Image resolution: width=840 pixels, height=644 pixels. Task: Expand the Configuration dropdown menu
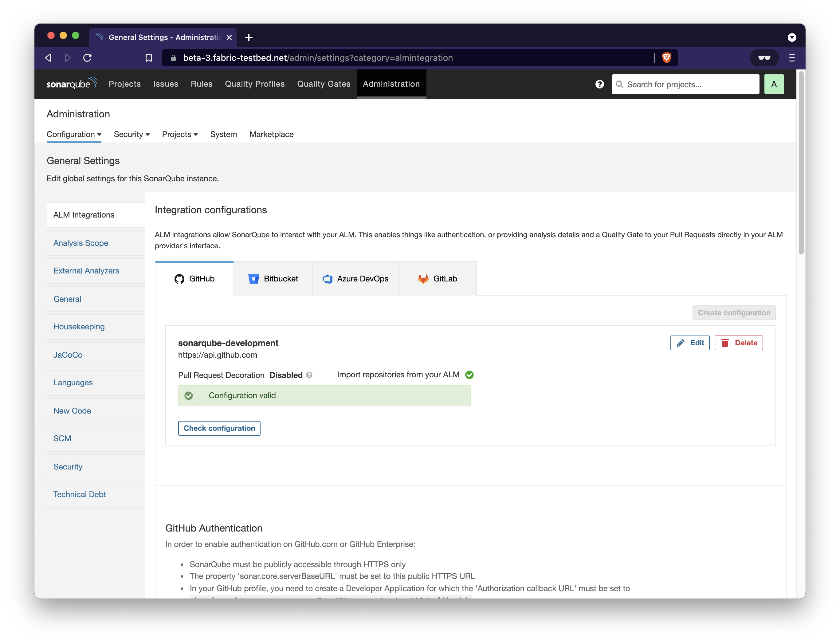pos(74,134)
